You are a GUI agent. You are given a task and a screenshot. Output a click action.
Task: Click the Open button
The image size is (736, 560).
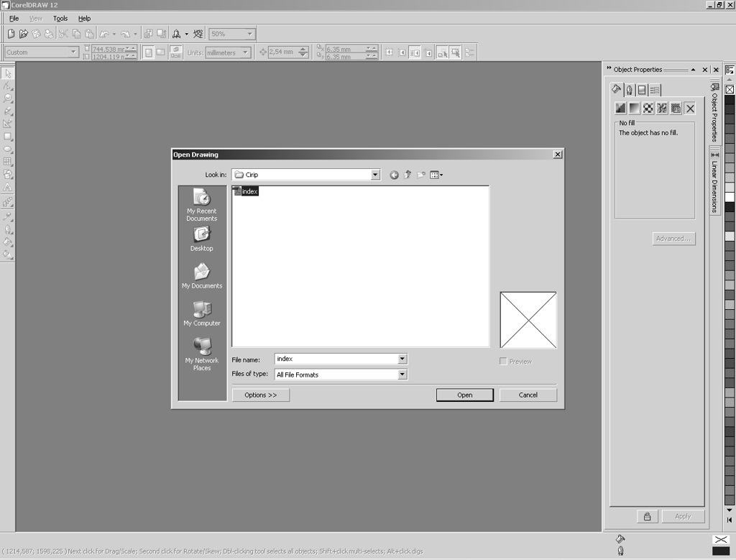(465, 395)
